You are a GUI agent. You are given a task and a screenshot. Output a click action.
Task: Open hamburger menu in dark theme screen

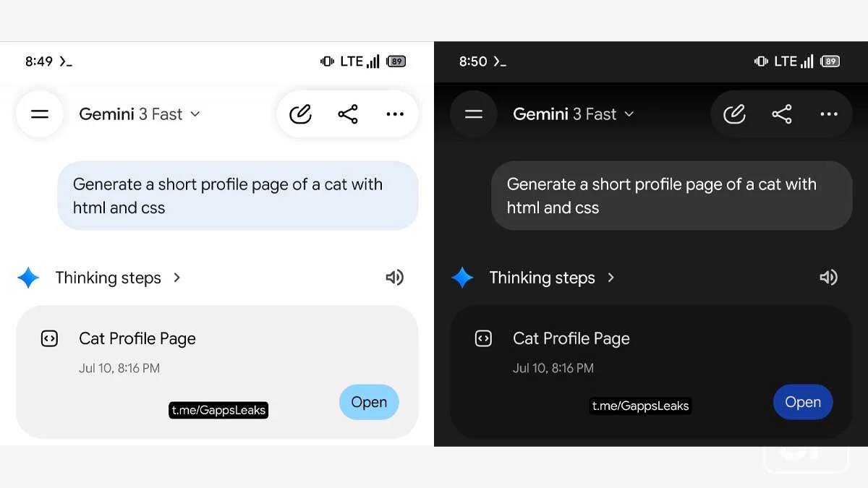tap(474, 114)
